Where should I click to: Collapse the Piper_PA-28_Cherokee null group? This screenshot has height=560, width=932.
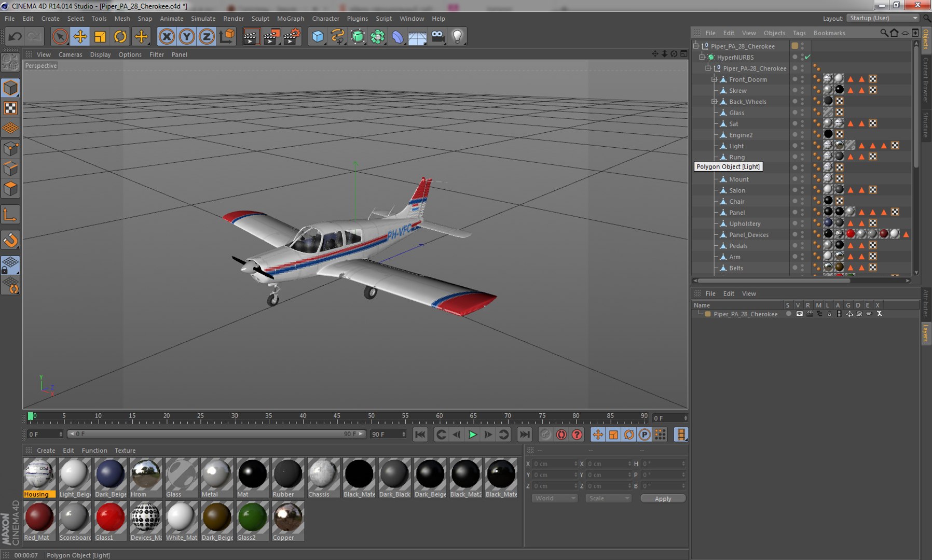(x=708, y=68)
